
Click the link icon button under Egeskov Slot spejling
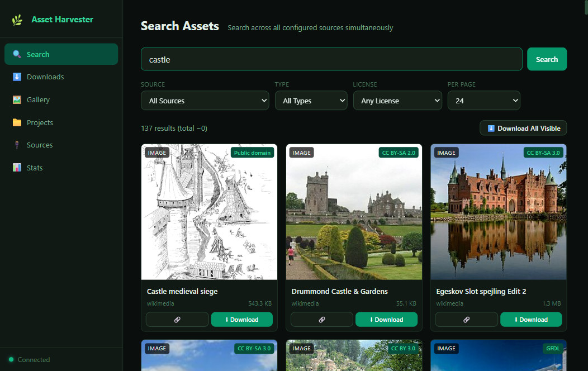(466, 320)
